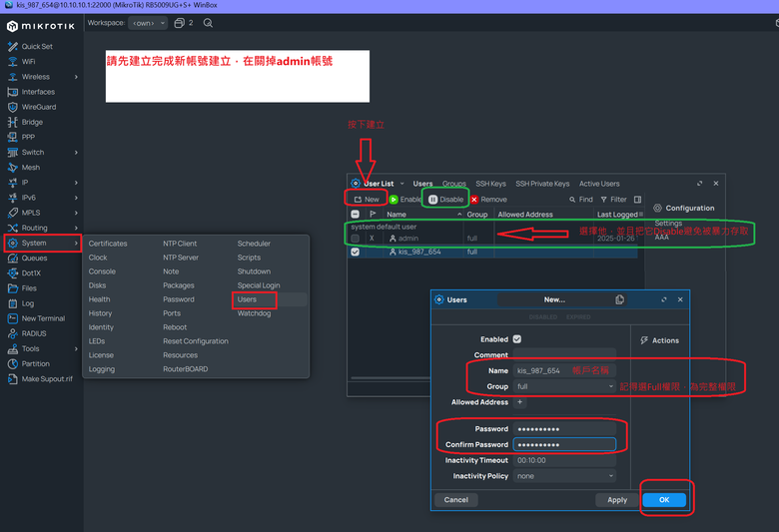The height and width of the screenshot is (532, 779).
Task: Click OK in the Users dialog
Action: pos(664,500)
